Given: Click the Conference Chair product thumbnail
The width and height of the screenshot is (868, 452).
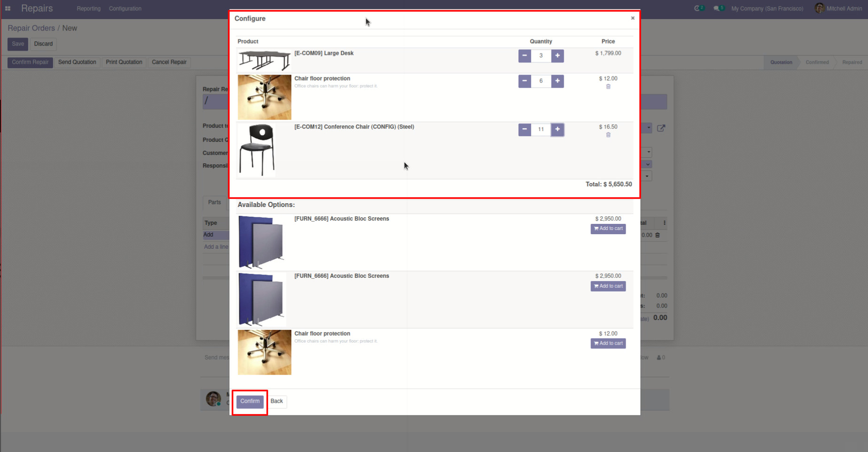Looking at the screenshot, I should 257,150.
